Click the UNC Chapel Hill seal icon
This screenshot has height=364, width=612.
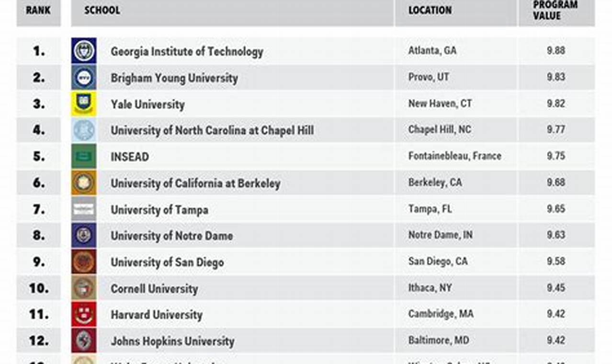click(84, 130)
